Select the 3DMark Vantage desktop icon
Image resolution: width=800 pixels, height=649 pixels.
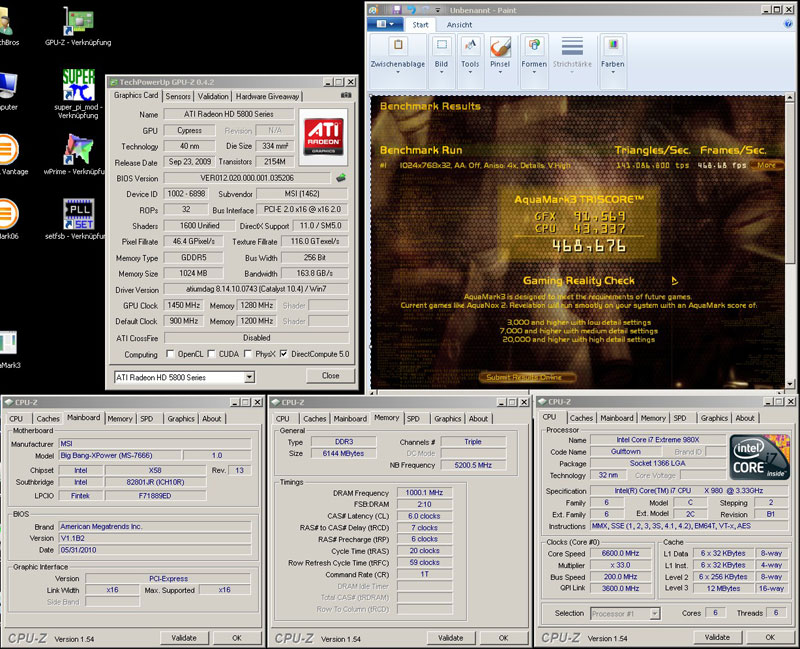(x=9, y=149)
